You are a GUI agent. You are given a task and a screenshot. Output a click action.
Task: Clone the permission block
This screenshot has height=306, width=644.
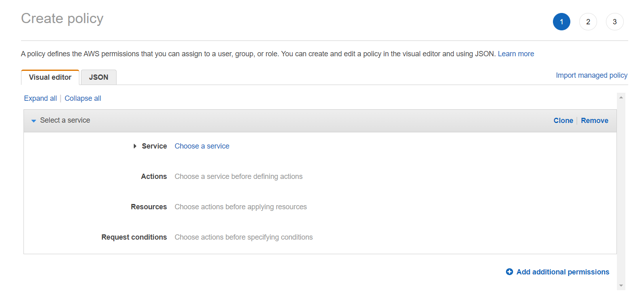point(563,121)
